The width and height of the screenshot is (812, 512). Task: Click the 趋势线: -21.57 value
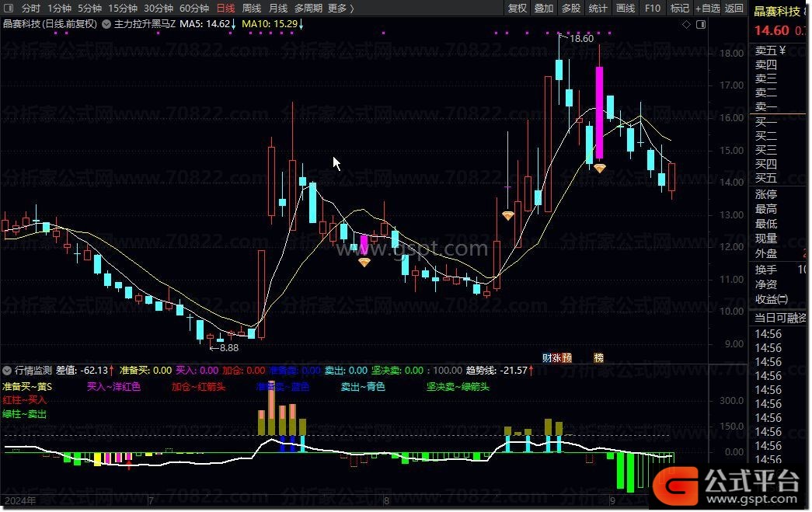coord(500,371)
